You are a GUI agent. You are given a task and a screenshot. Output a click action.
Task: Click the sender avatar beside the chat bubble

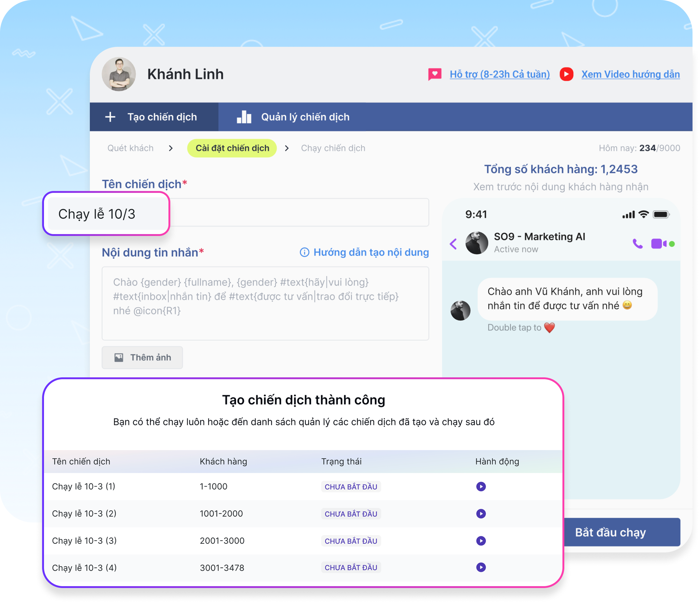(460, 310)
